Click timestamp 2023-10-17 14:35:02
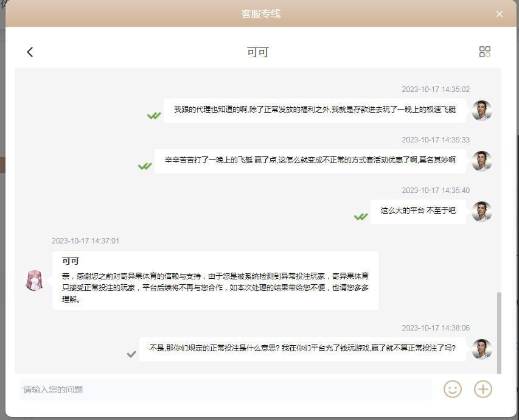 [436, 89]
